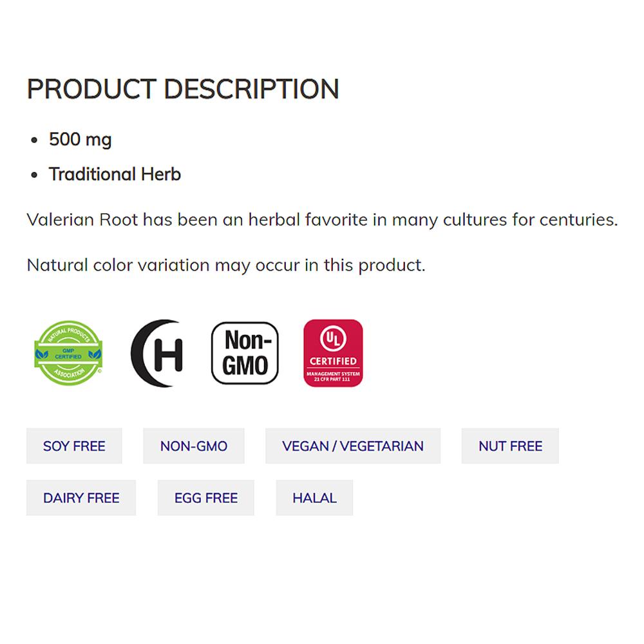
Task: Click the red UL Certified badge
Action: point(333,353)
